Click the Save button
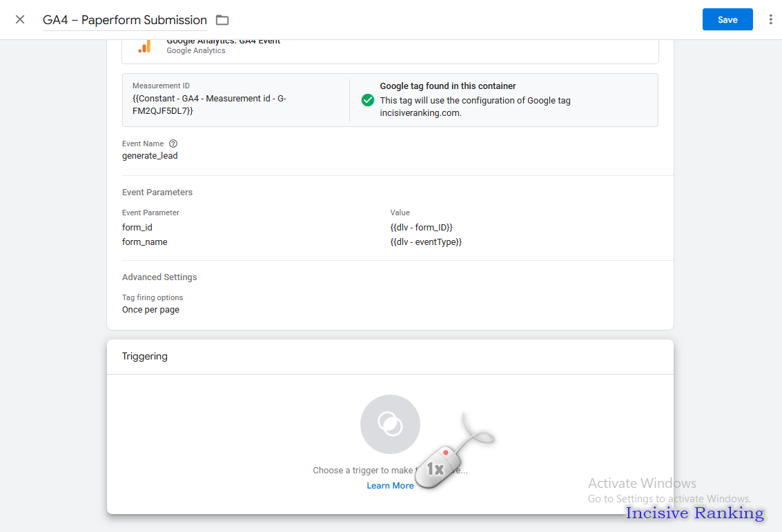This screenshot has width=782, height=532. pos(727,19)
